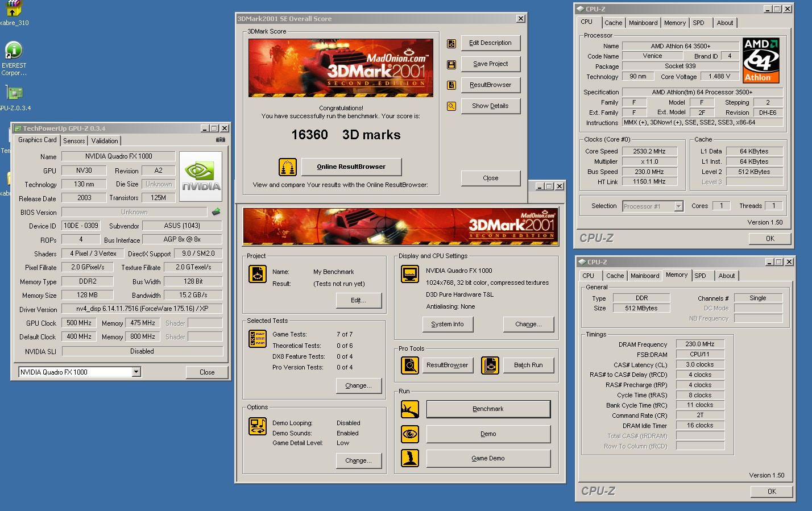Viewport: 812px width, 511px height.
Task: Click the Batch Run button
Action: click(528, 365)
